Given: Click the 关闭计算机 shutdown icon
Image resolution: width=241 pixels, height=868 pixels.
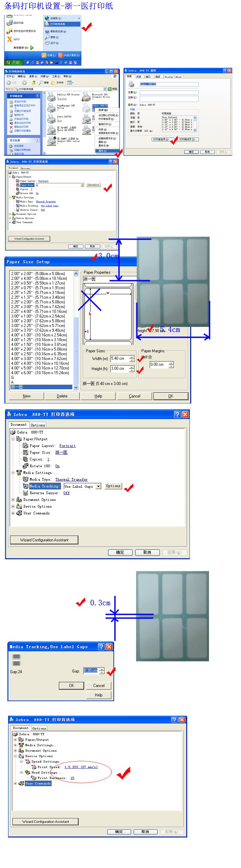Looking at the screenshot, I should (61, 55).
